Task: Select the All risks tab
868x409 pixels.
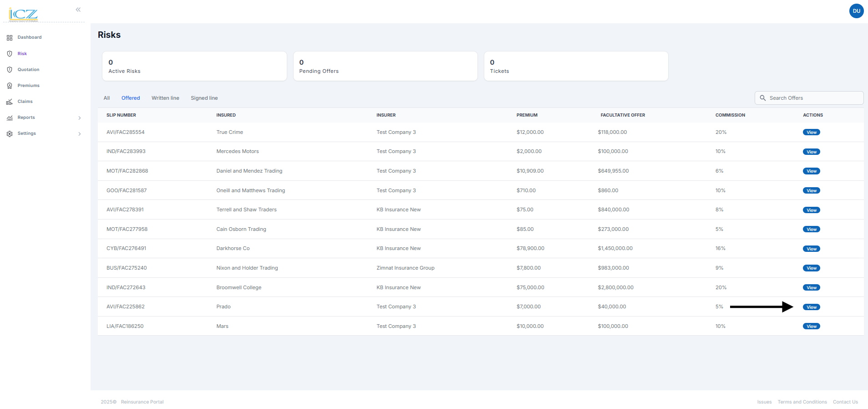Action: (107, 98)
